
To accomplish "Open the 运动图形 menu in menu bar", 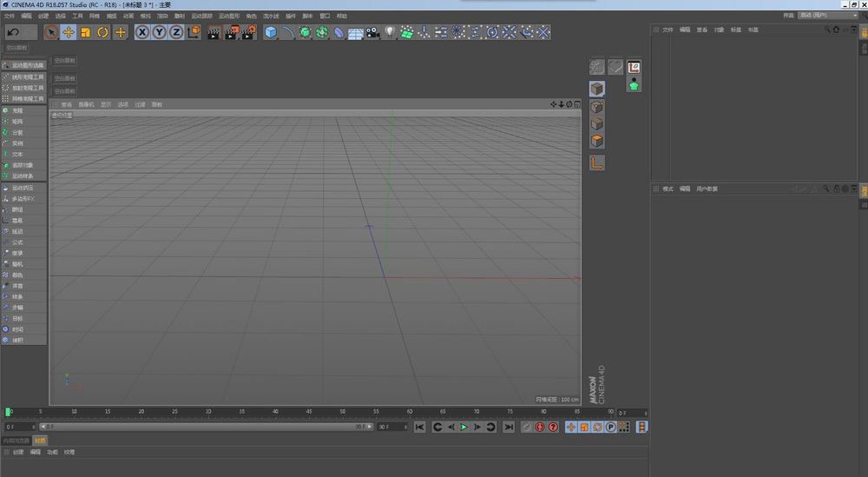I will click(x=229, y=16).
